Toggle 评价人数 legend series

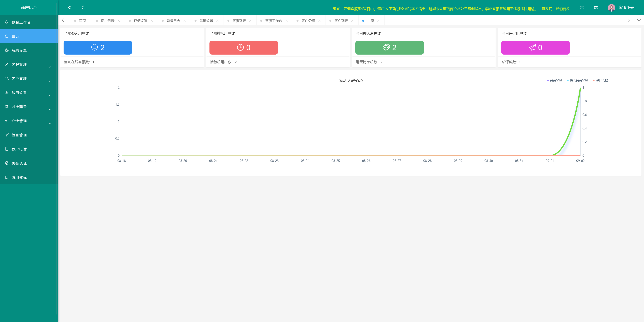(601, 80)
